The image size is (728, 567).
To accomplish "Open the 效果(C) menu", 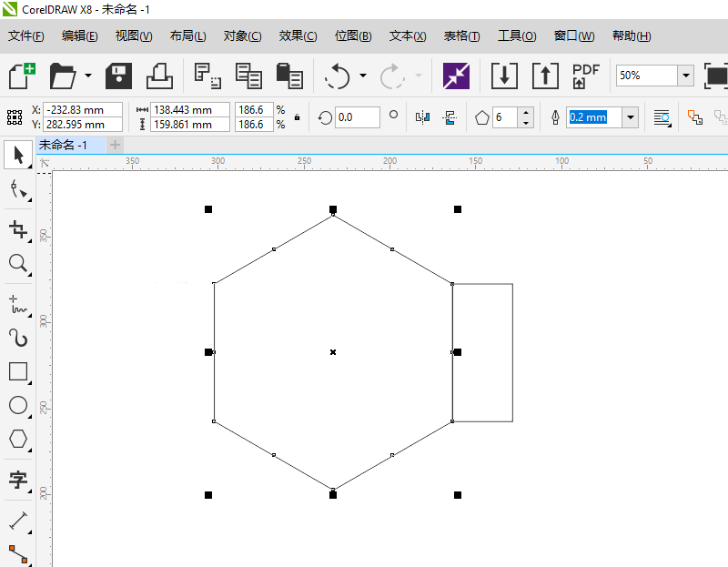I will coord(298,36).
